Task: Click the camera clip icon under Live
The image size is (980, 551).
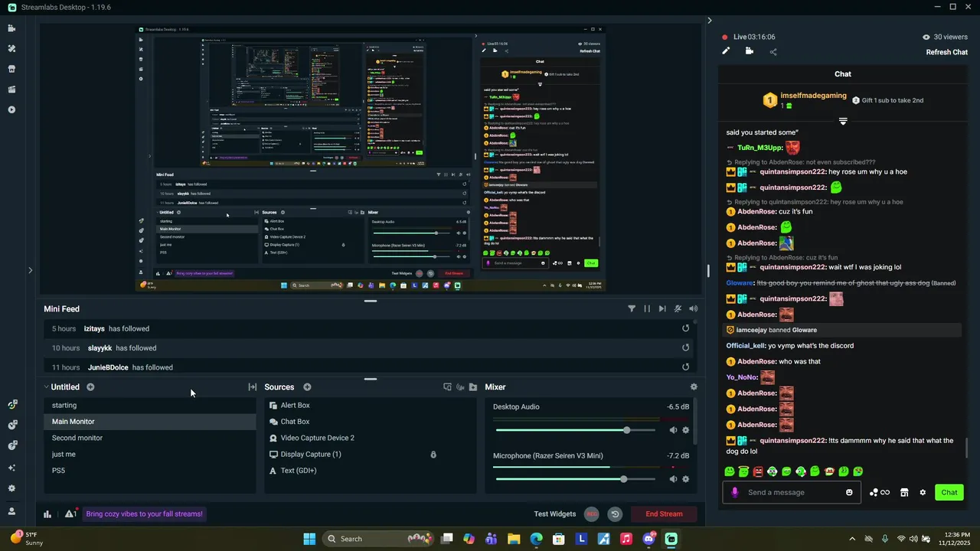Action: coord(749,51)
